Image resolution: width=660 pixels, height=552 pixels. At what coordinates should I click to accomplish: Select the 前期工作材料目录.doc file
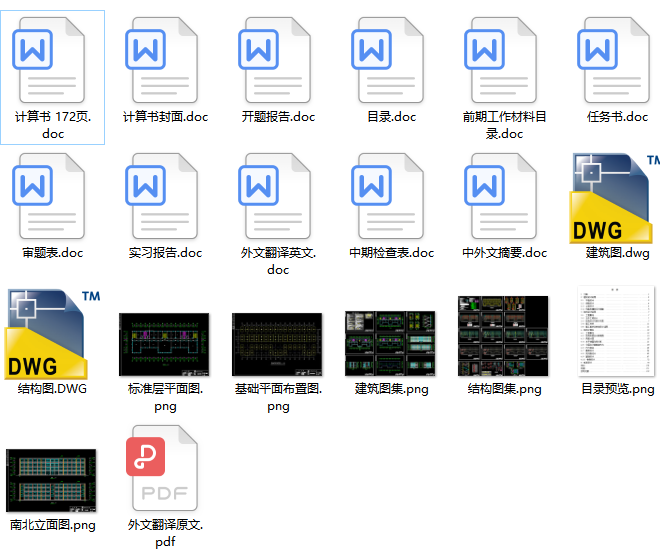pos(504,62)
